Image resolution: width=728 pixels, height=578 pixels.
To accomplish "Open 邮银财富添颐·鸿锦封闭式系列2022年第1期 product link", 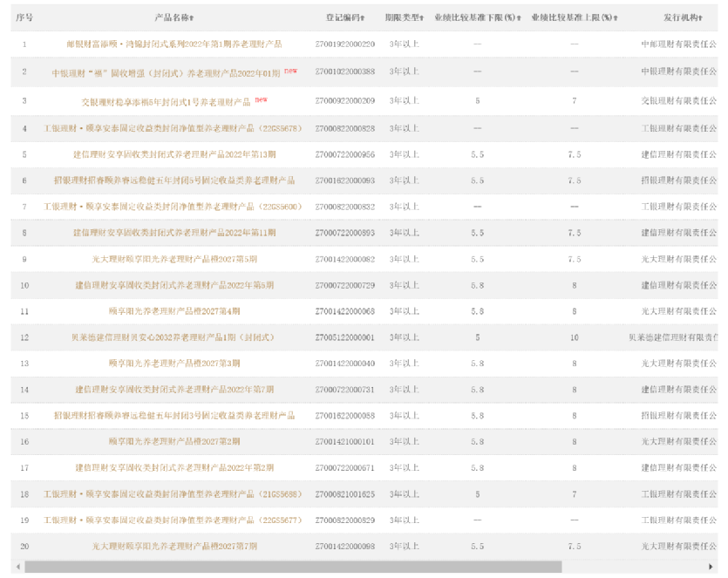I will tap(174, 44).
